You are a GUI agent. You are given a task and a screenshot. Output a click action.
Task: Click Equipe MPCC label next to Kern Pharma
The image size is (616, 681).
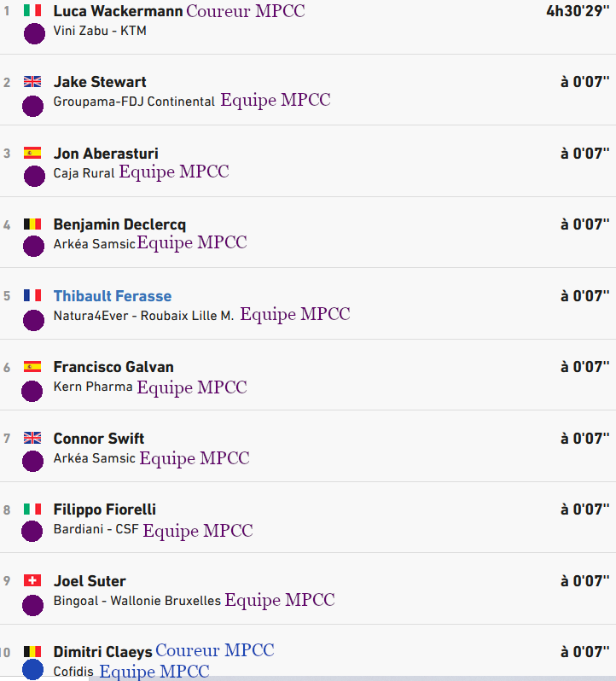pos(192,387)
